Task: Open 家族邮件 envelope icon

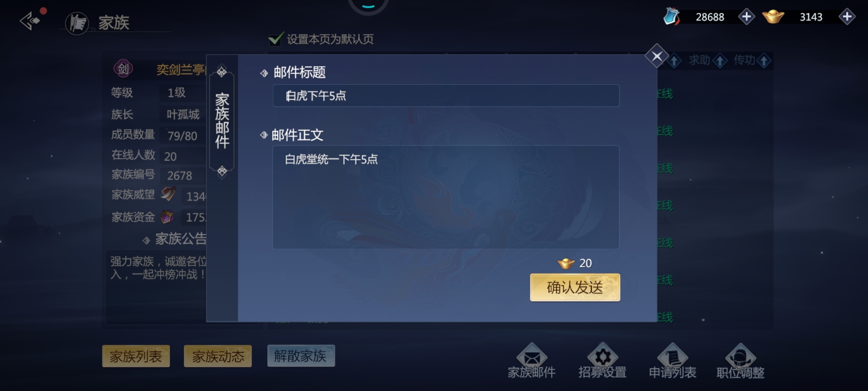Action: click(x=532, y=357)
